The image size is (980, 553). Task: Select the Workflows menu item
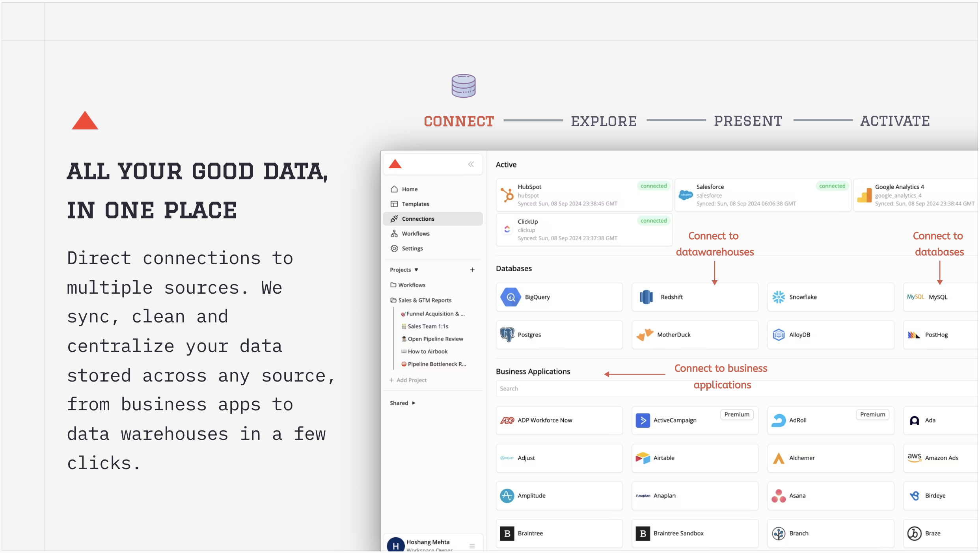click(415, 233)
